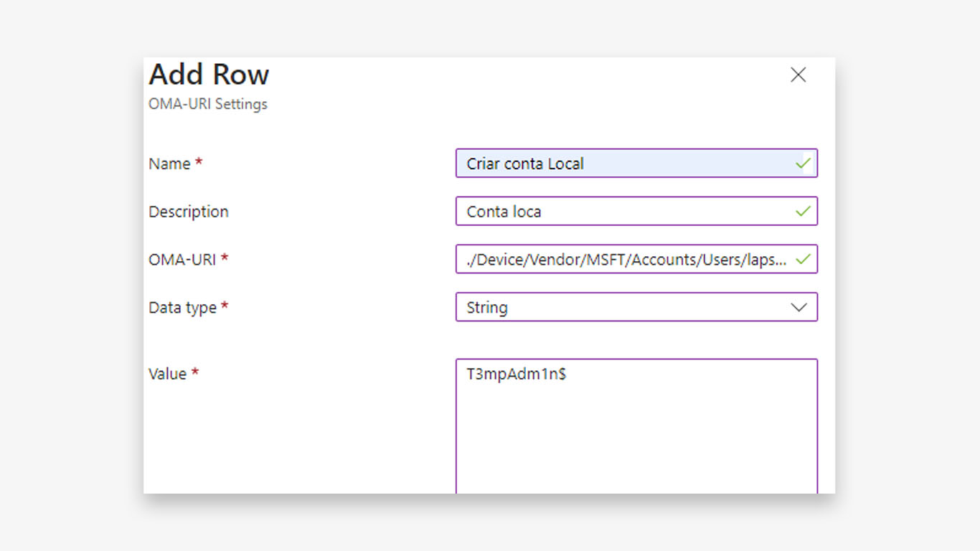The image size is (980, 551).
Task: Click the green checkmark in Name field
Action: click(x=803, y=164)
